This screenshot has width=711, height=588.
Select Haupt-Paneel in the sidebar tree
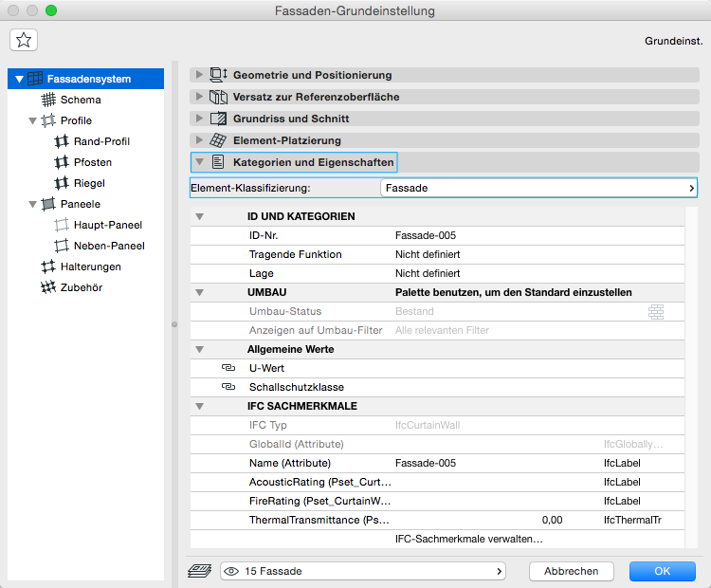[107, 225]
